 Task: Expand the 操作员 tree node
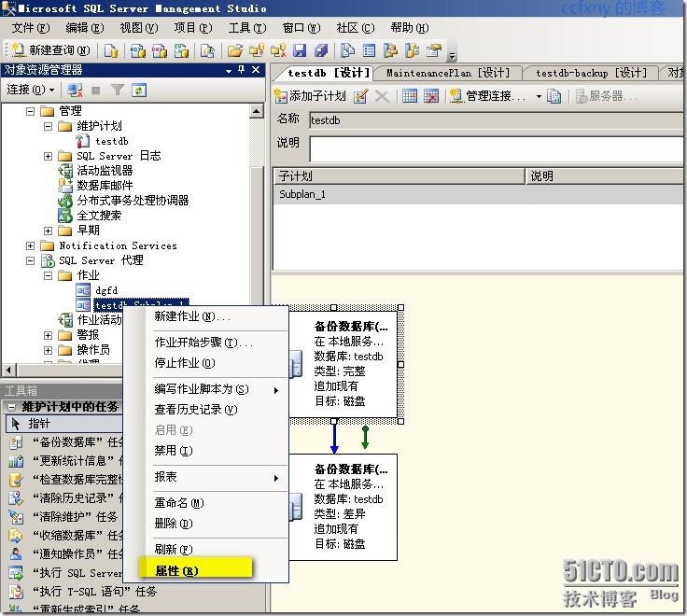coord(49,351)
